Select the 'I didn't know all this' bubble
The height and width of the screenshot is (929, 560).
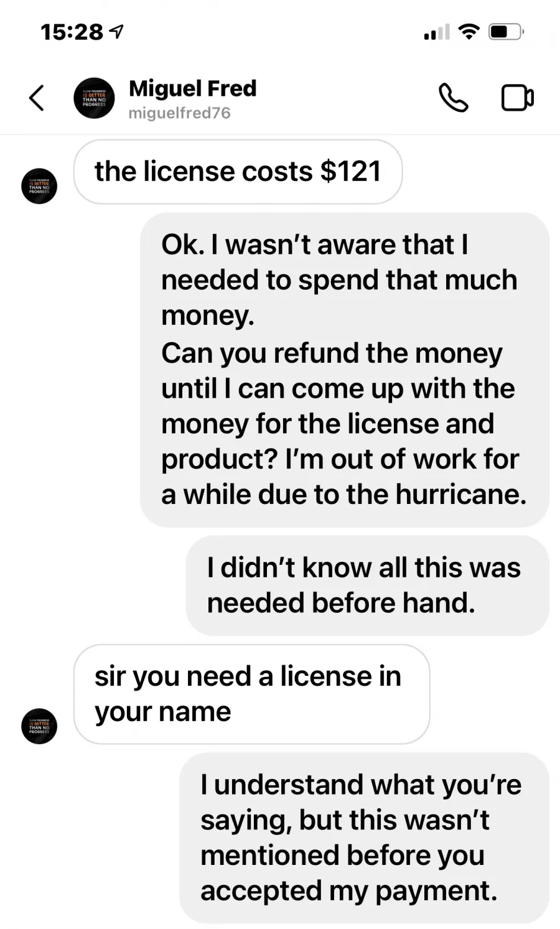click(x=368, y=586)
